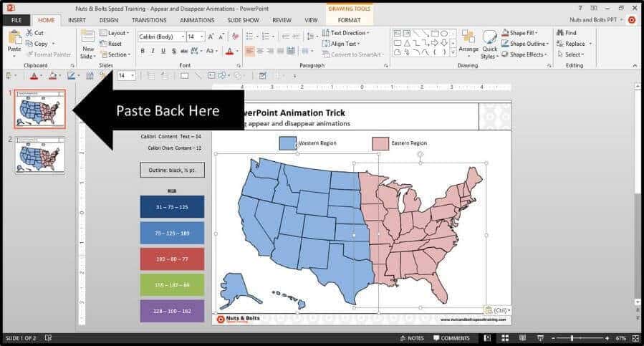Toggle Italic formatting
Screen dimensions: 644x346
tap(153, 51)
